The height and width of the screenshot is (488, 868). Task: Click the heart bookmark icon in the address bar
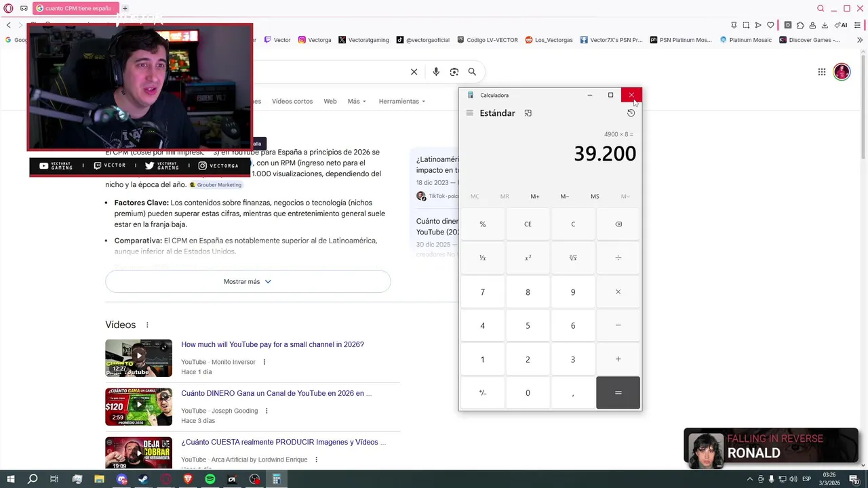(x=770, y=25)
